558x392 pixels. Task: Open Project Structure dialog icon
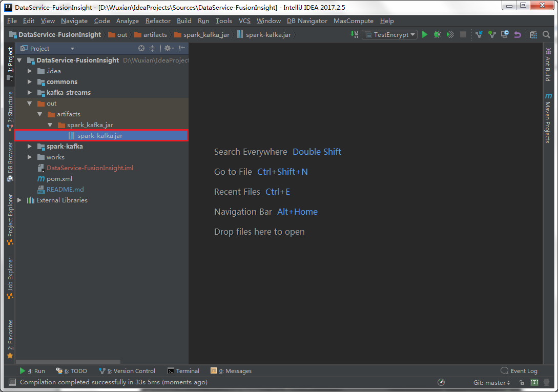(x=533, y=34)
